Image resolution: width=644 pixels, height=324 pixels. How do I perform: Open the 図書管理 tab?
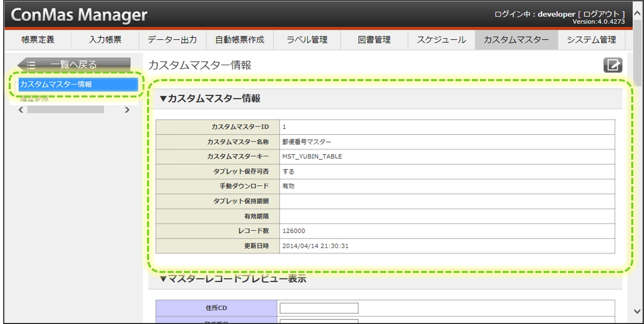(374, 40)
